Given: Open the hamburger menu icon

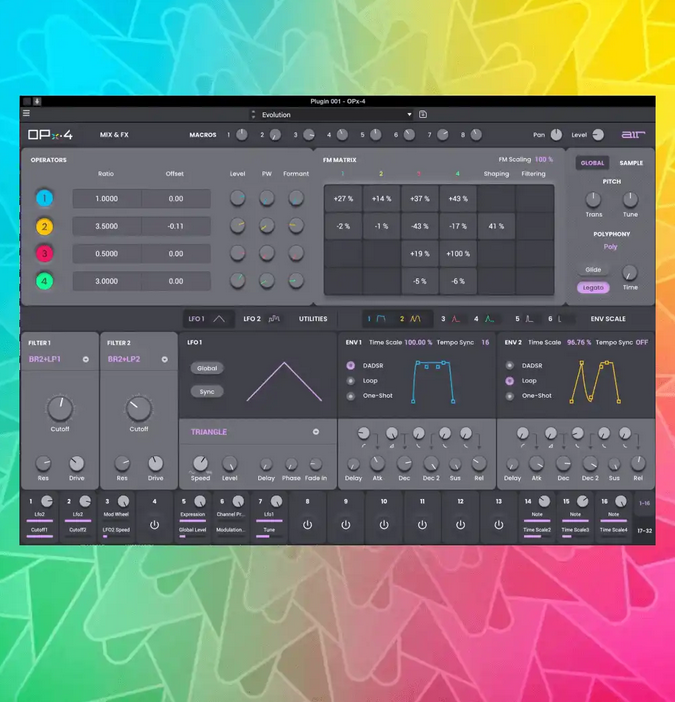Looking at the screenshot, I should (x=26, y=113).
